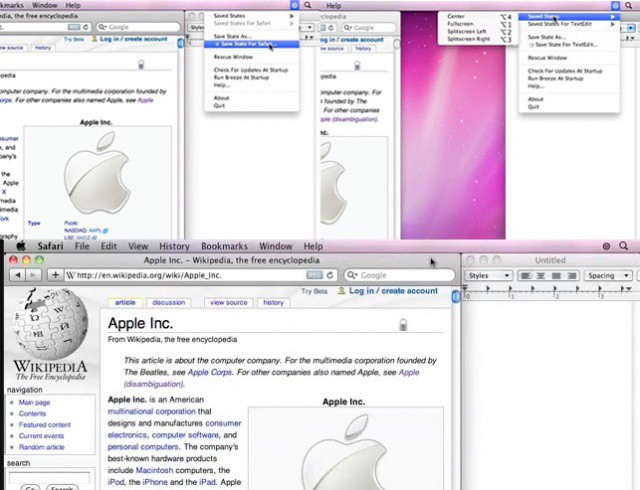
Task: Click the Safari forward navigation arrow
Action: click(35, 275)
